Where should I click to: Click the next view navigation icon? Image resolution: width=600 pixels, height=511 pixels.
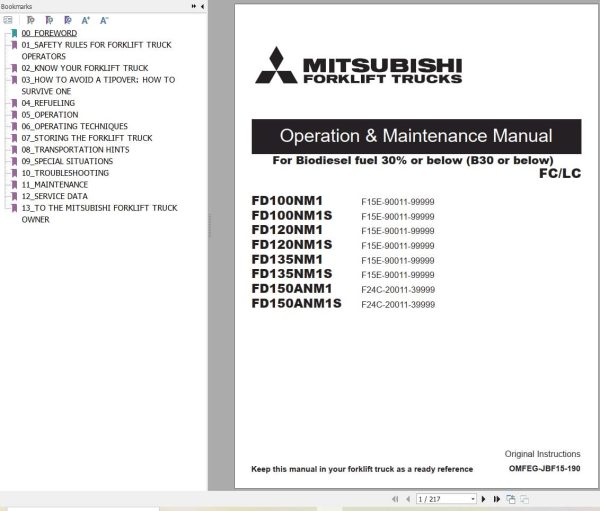[524, 499]
